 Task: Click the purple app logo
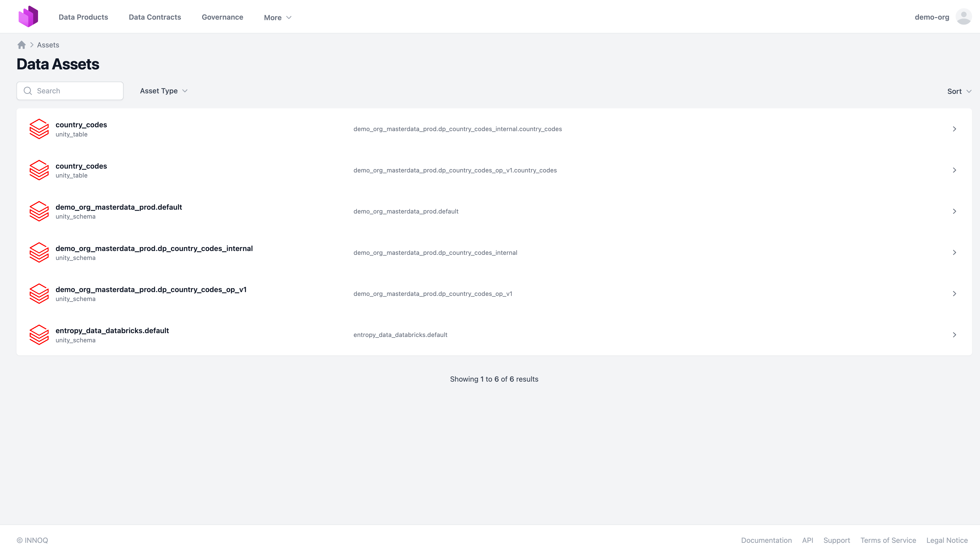(x=29, y=17)
